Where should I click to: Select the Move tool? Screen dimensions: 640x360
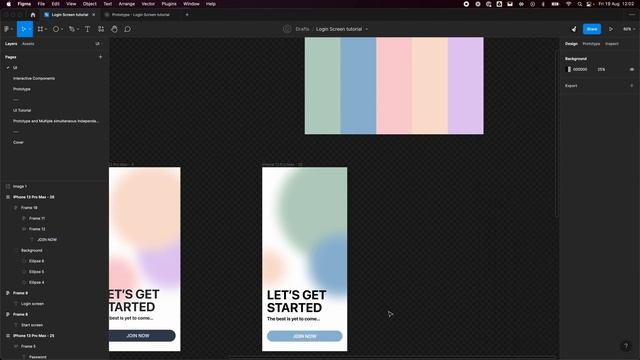click(x=23, y=29)
